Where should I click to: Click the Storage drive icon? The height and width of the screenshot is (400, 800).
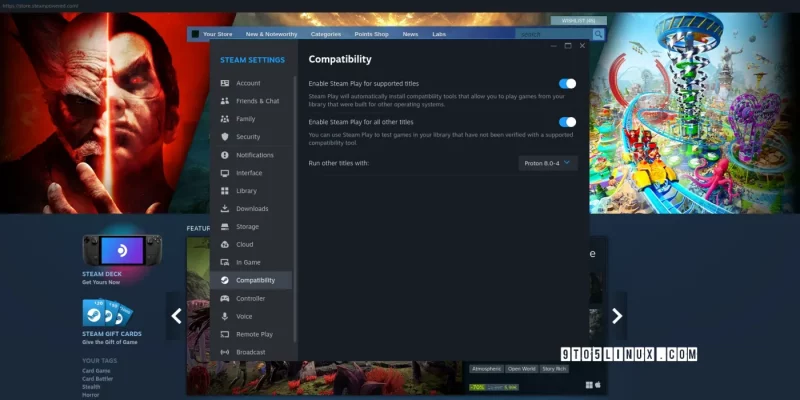point(224,227)
